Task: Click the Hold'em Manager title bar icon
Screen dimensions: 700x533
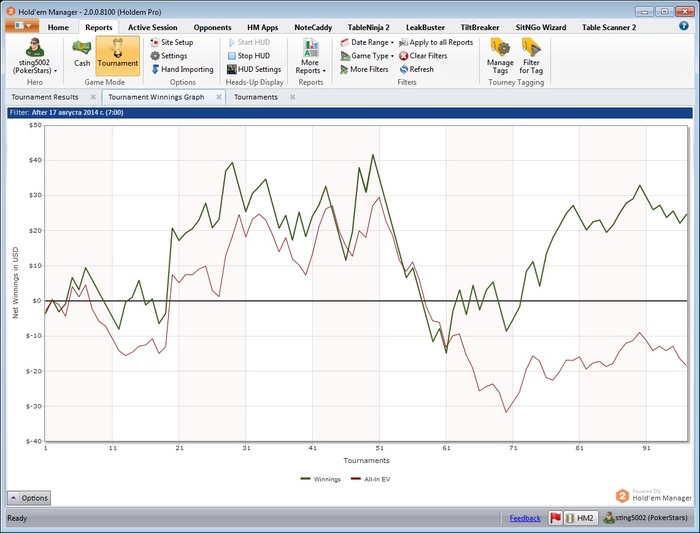Action: click(11, 12)
